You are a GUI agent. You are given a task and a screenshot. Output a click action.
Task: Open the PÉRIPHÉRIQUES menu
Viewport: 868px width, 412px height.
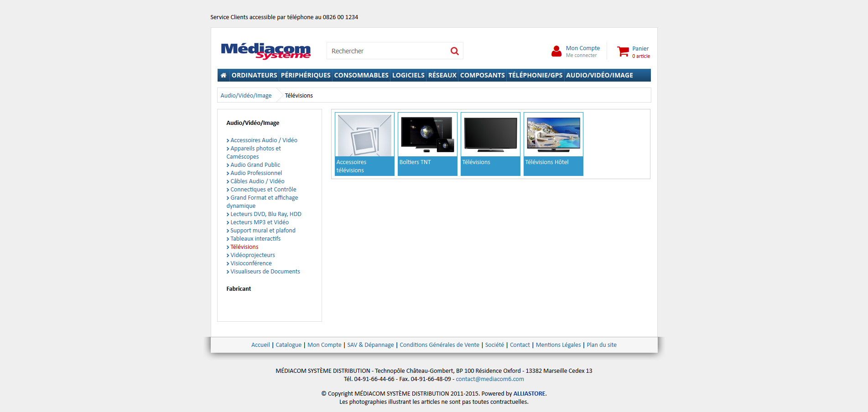click(x=306, y=75)
